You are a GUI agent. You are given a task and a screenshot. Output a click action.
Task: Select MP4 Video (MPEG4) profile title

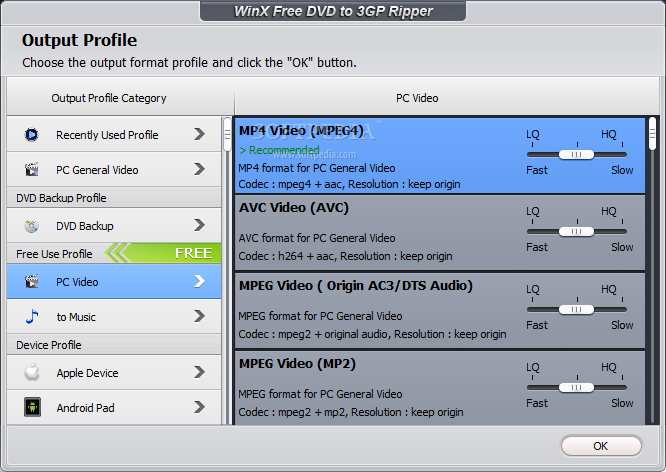(301, 131)
